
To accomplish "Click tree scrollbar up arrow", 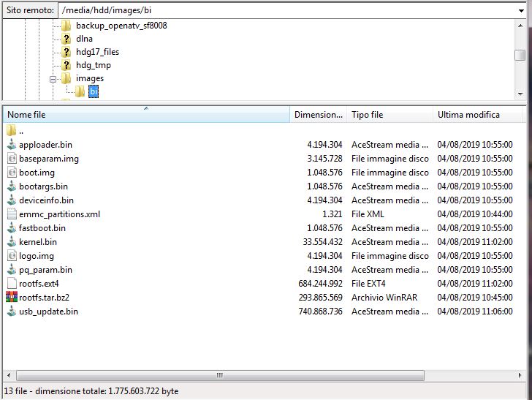I will (x=520, y=26).
